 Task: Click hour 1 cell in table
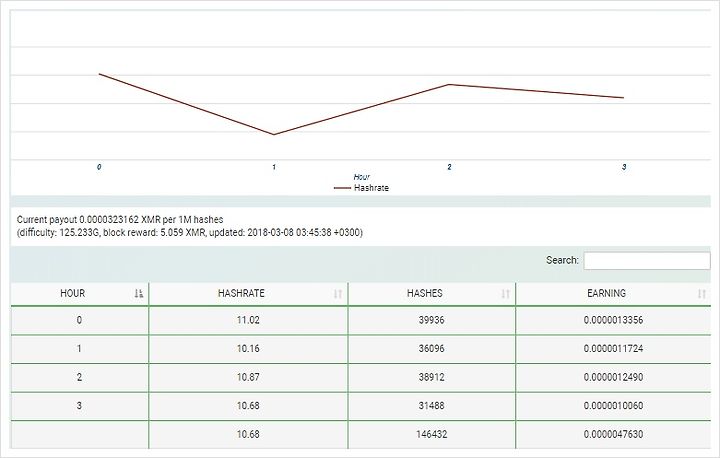[79, 349]
